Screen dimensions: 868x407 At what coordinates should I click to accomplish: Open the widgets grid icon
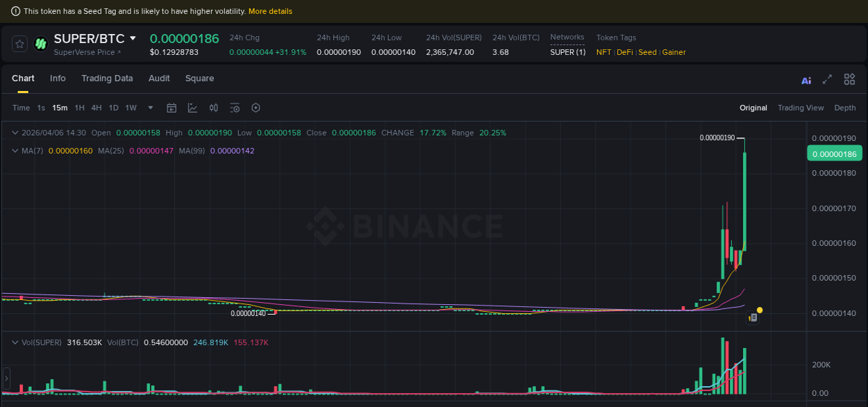[849, 79]
